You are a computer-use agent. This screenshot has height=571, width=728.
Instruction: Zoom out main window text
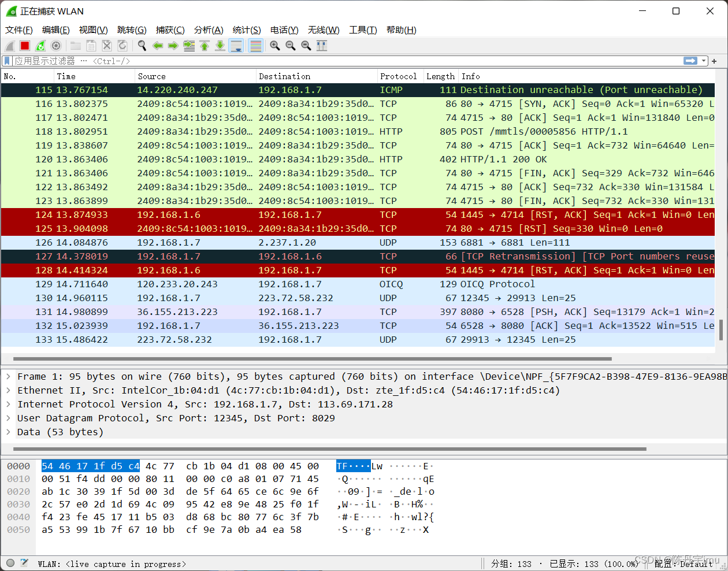point(291,46)
